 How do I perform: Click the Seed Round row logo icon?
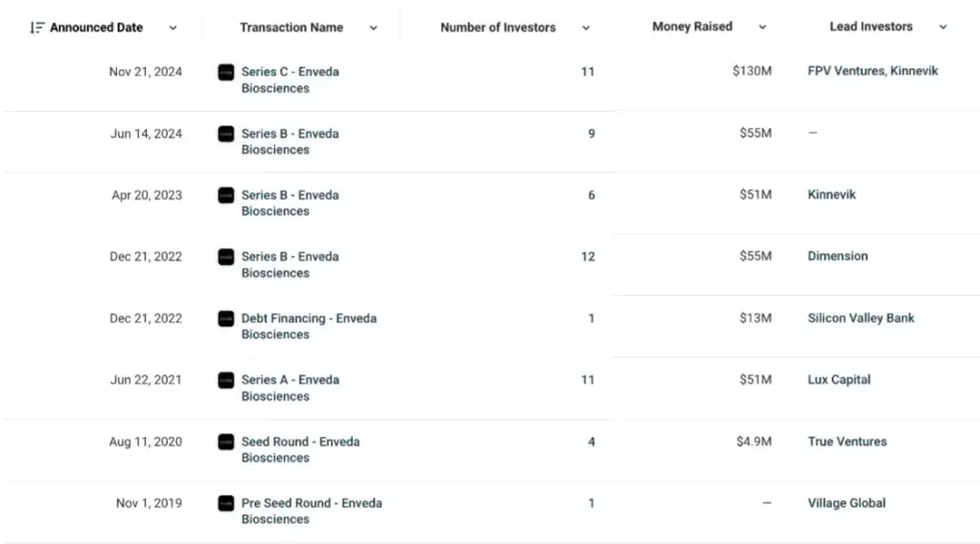[226, 441]
